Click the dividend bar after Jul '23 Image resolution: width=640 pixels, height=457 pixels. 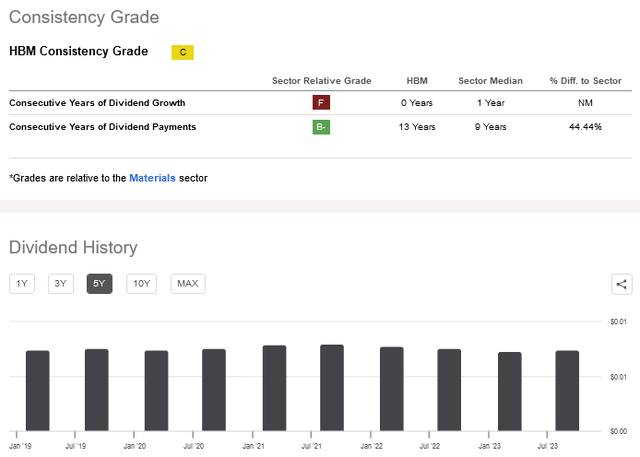click(567, 390)
